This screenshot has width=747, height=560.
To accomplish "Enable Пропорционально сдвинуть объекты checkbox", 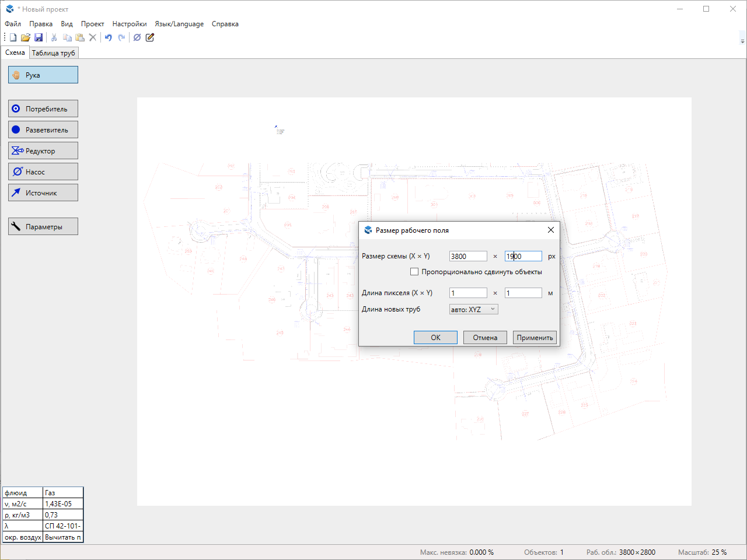I will pyautogui.click(x=414, y=272).
